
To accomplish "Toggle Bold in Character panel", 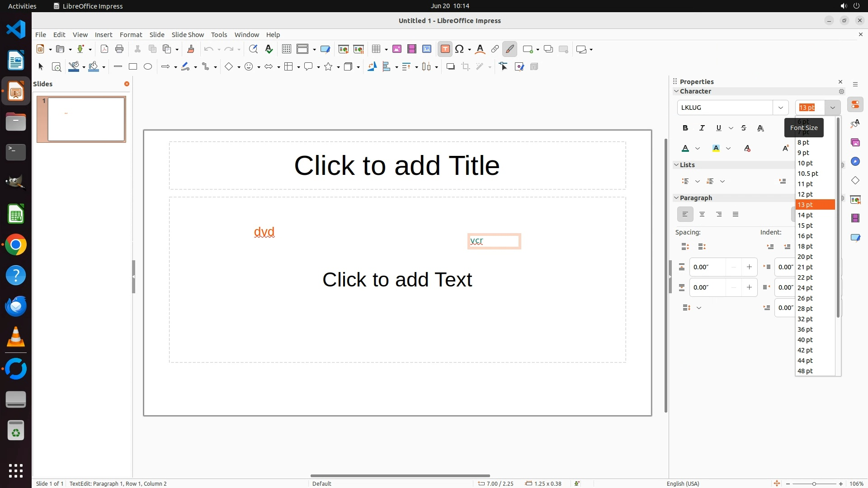I will click(x=685, y=128).
